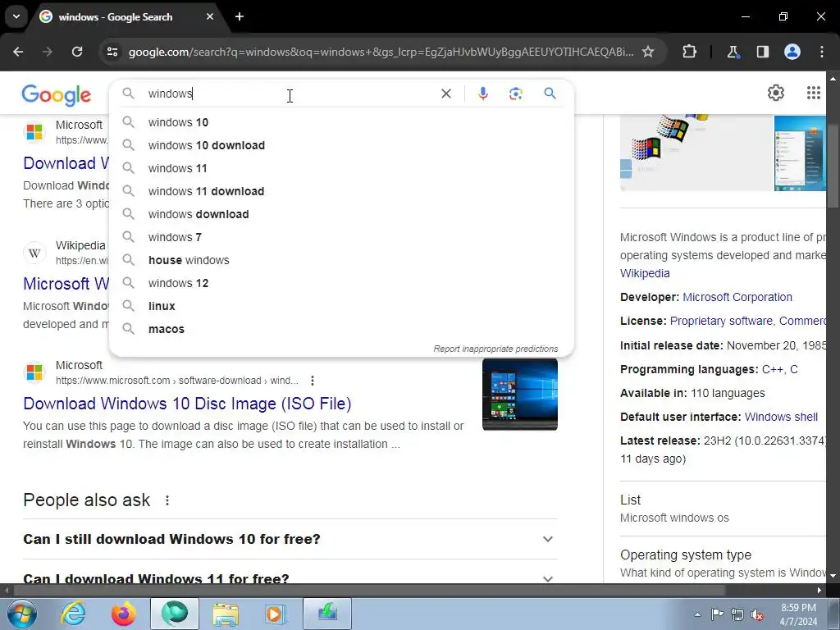Select suggestion windows 11

341,168
